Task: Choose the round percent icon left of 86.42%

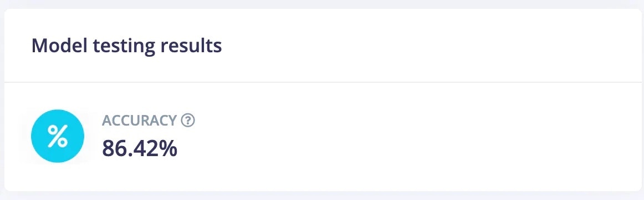Action: point(58,136)
